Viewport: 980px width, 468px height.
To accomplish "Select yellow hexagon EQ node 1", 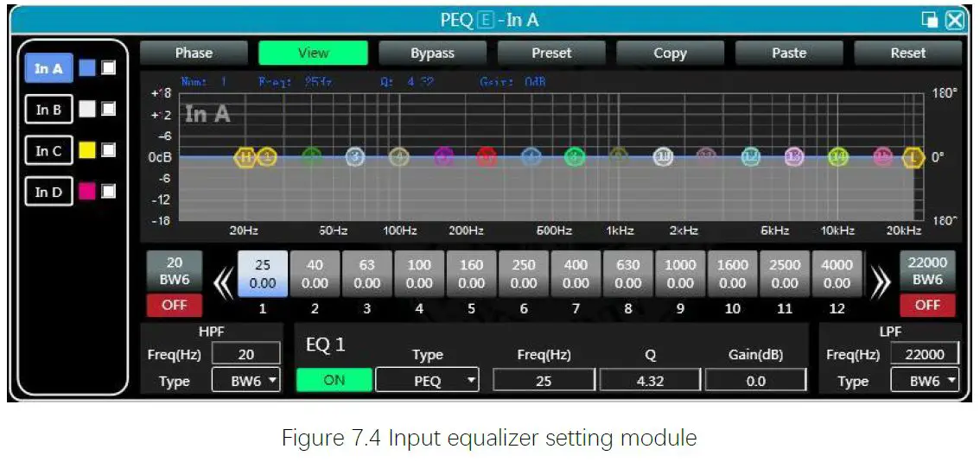I will (x=267, y=157).
